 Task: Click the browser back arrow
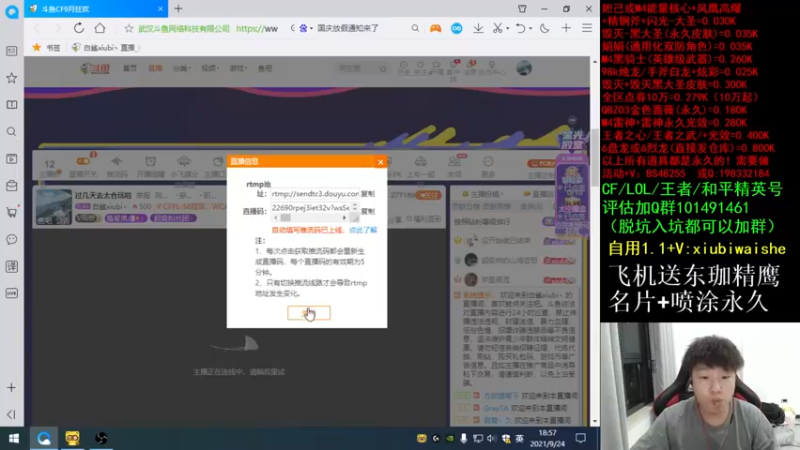[x=37, y=28]
